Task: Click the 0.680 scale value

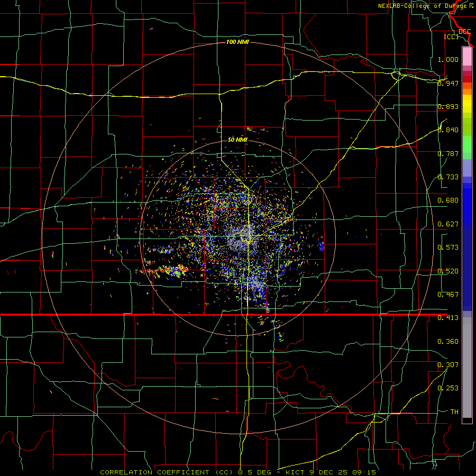Action: [448, 200]
